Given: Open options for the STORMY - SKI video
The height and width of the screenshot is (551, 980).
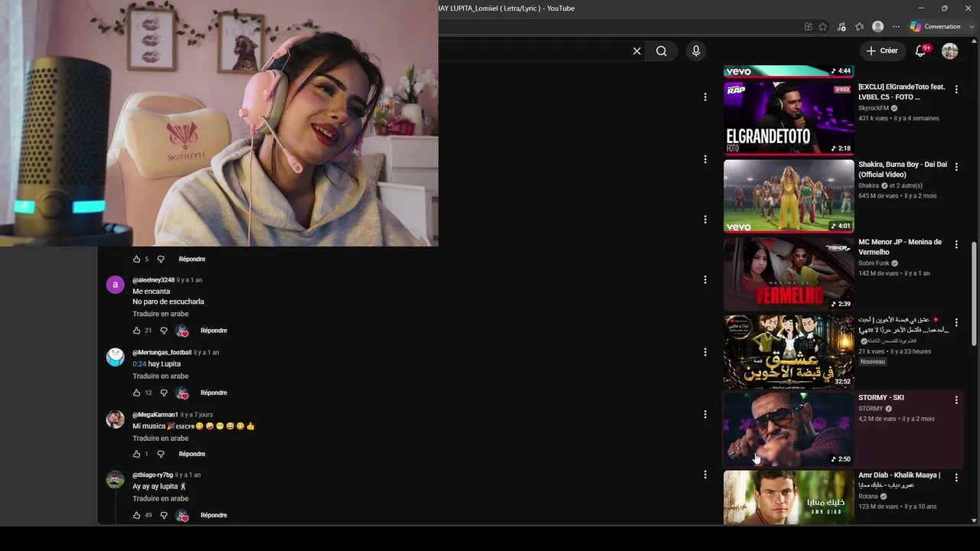Looking at the screenshot, I should (x=956, y=399).
